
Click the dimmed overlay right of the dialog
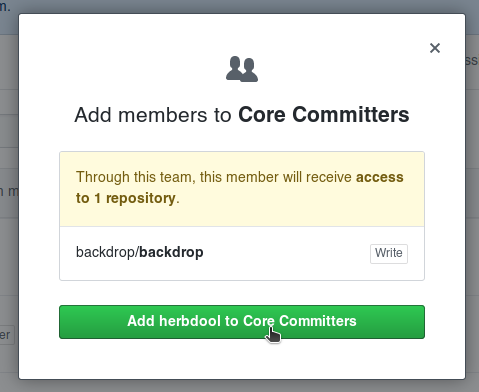click(472, 200)
